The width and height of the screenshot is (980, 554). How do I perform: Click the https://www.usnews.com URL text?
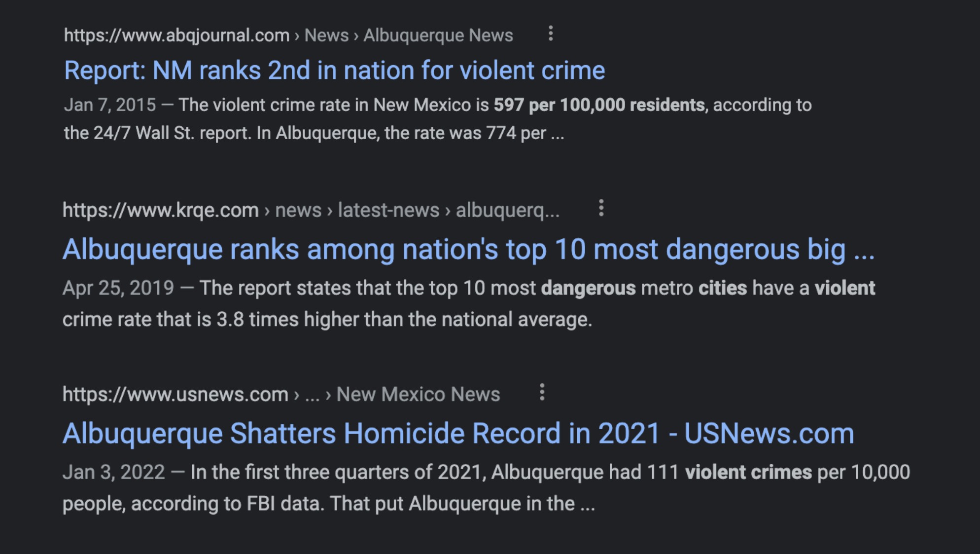coord(175,394)
